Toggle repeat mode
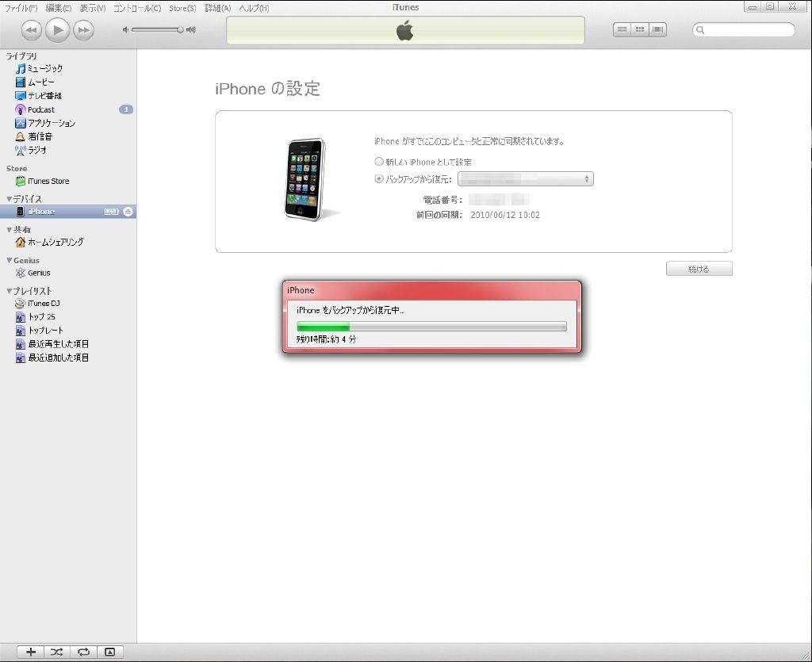The width and height of the screenshot is (812, 662). coord(83,652)
